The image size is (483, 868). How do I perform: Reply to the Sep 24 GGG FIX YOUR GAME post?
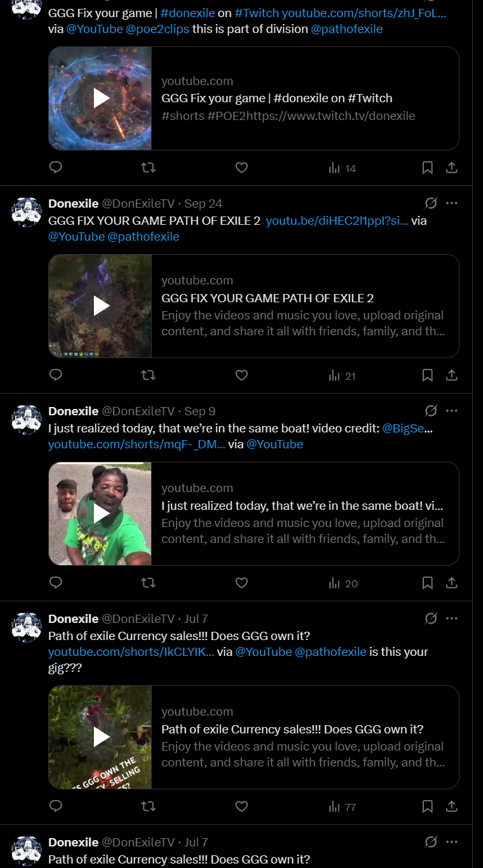pyautogui.click(x=56, y=375)
